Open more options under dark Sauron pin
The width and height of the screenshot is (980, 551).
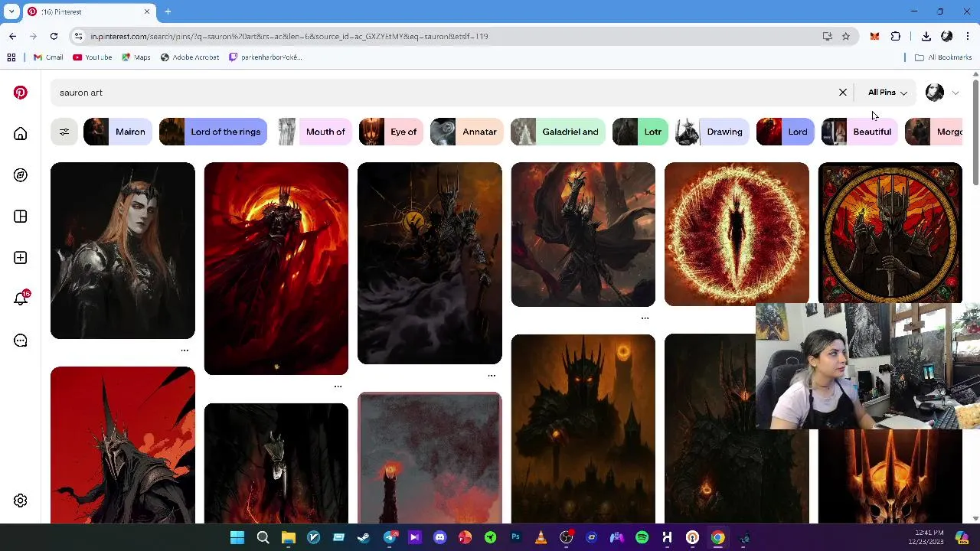pos(492,376)
